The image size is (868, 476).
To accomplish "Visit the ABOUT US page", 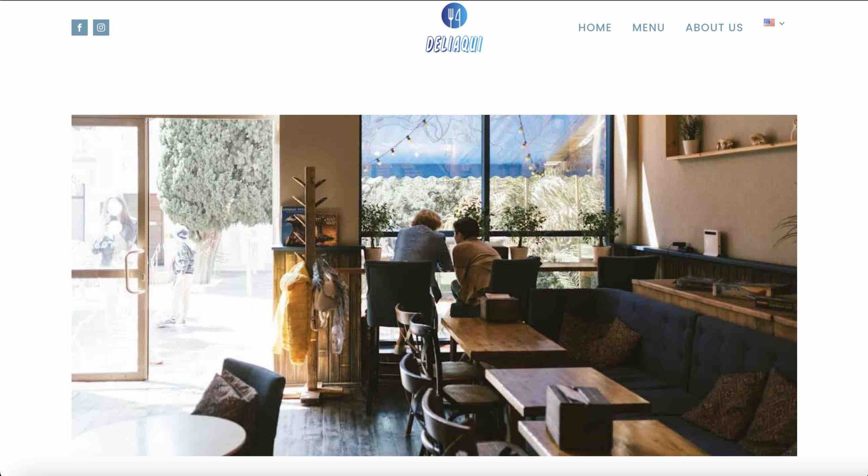I will pyautogui.click(x=714, y=27).
